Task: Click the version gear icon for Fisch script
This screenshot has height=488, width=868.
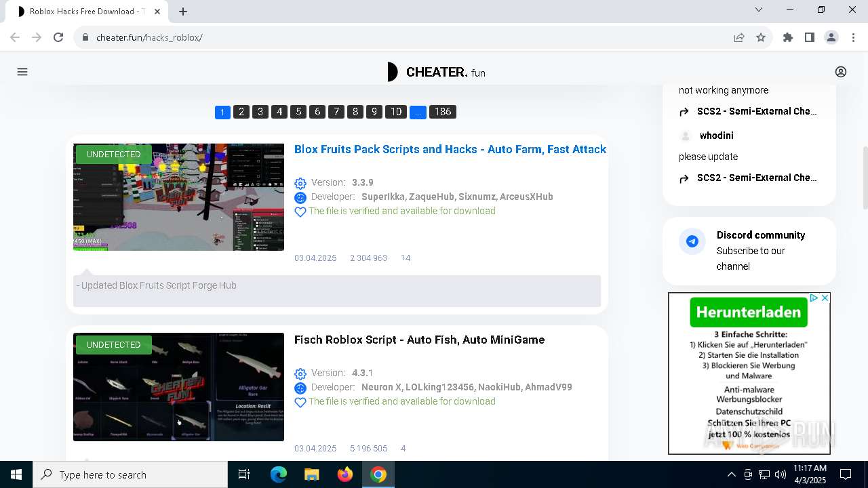Action: pyautogui.click(x=300, y=373)
